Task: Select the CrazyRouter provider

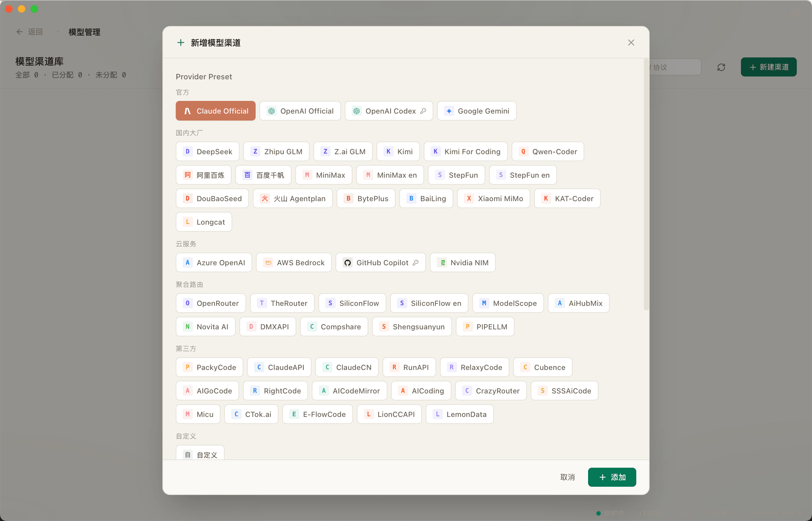Action: [491, 391]
